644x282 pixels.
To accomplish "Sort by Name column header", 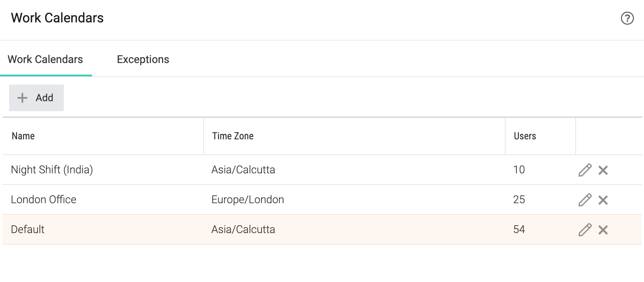I will coord(23,136).
